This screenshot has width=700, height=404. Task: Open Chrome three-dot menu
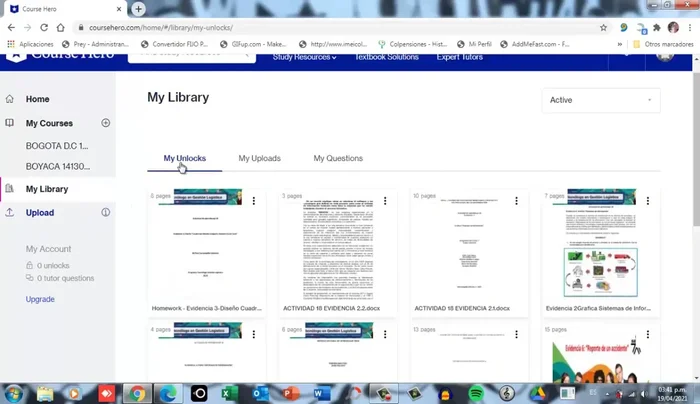click(690, 28)
